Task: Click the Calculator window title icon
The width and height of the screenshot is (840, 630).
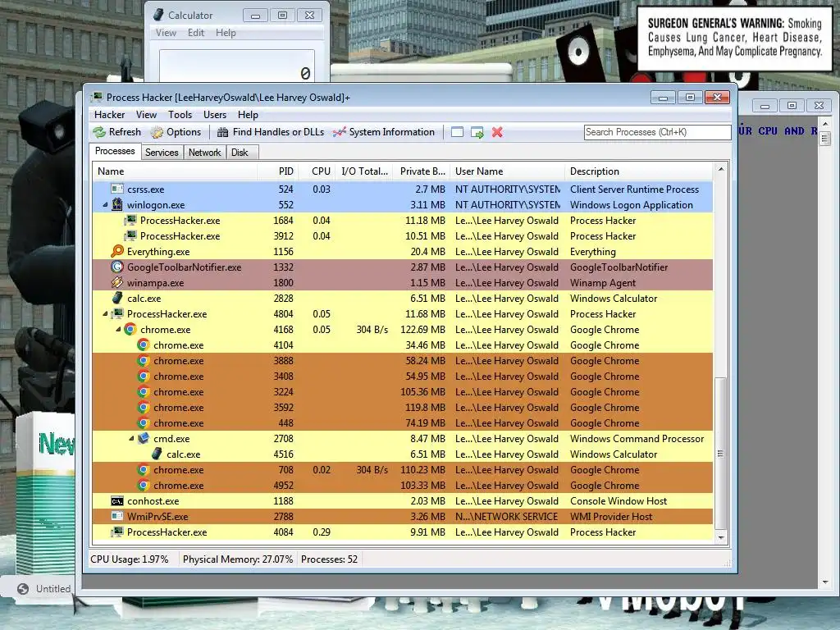Action: [158, 15]
